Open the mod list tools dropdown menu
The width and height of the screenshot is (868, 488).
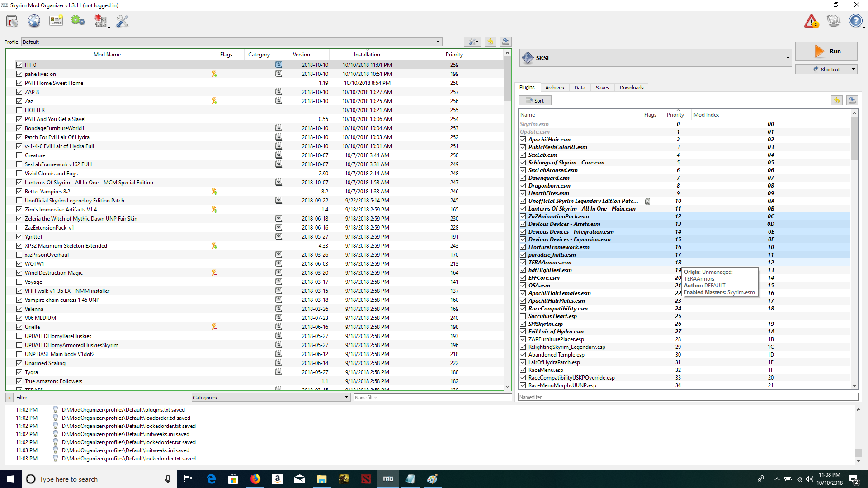pos(472,42)
